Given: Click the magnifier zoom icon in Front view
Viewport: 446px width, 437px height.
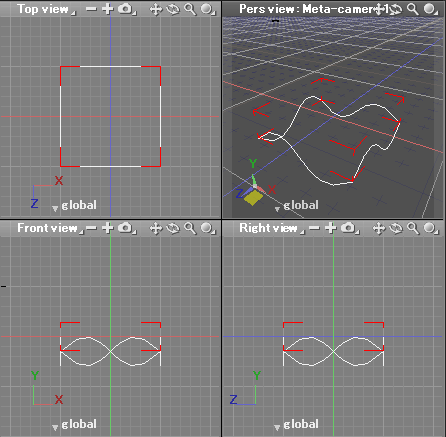Looking at the screenshot, I should point(190,228).
